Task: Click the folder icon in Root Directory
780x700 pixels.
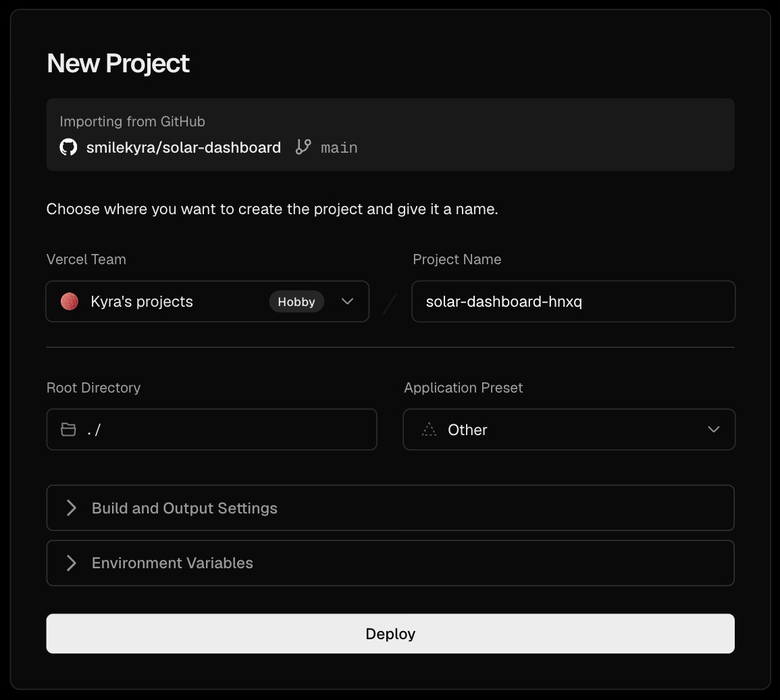Action: (68, 429)
